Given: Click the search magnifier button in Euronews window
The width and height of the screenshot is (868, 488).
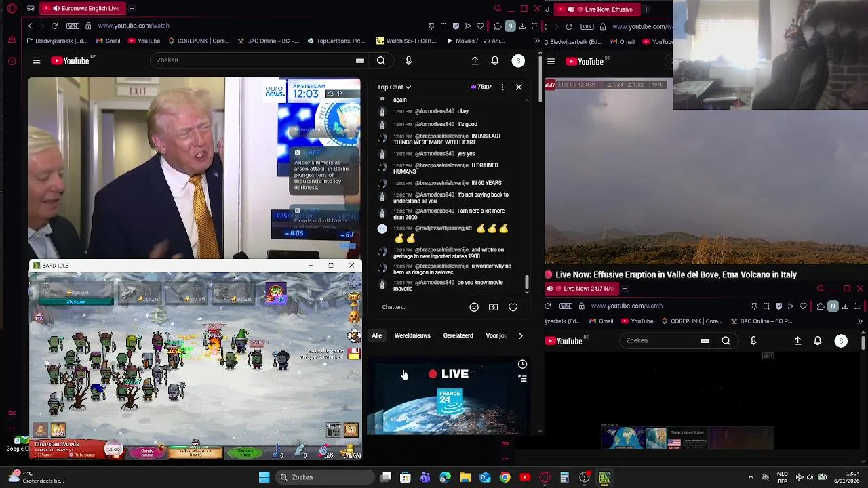Looking at the screenshot, I should 381,60.
